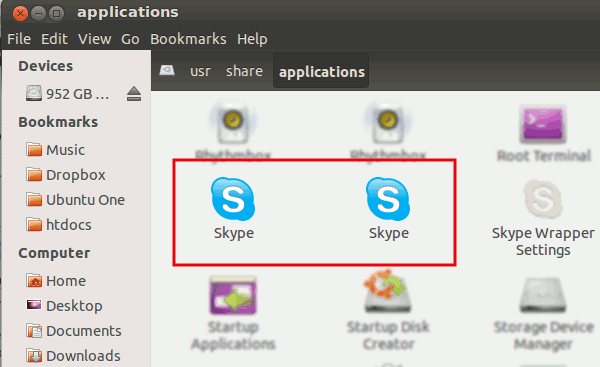The image size is (600, 367).
Task: Click the Skype Wrapper Settings label
Action: (x=543, y=241)
